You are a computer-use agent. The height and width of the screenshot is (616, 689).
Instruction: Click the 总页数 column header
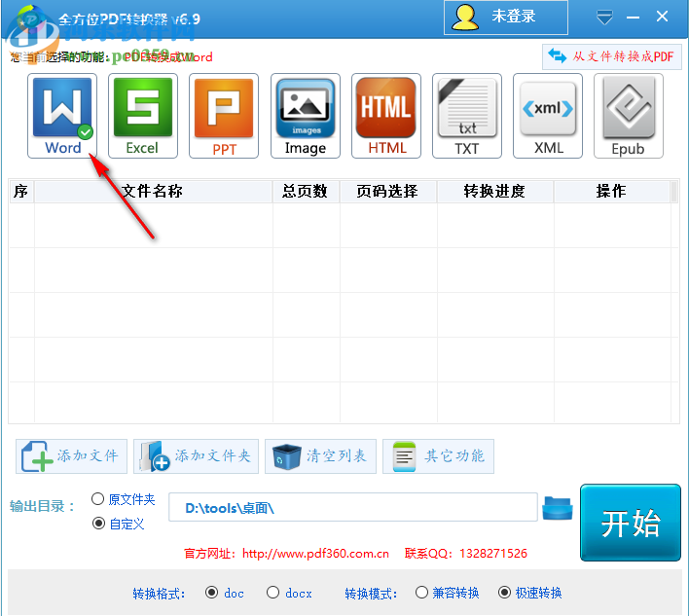[x=306, y=191]
